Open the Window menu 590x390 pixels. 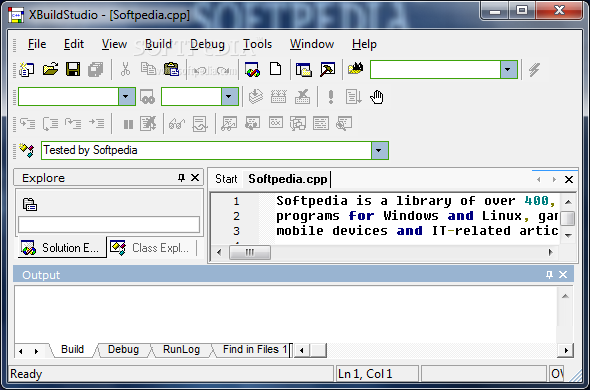312,44
